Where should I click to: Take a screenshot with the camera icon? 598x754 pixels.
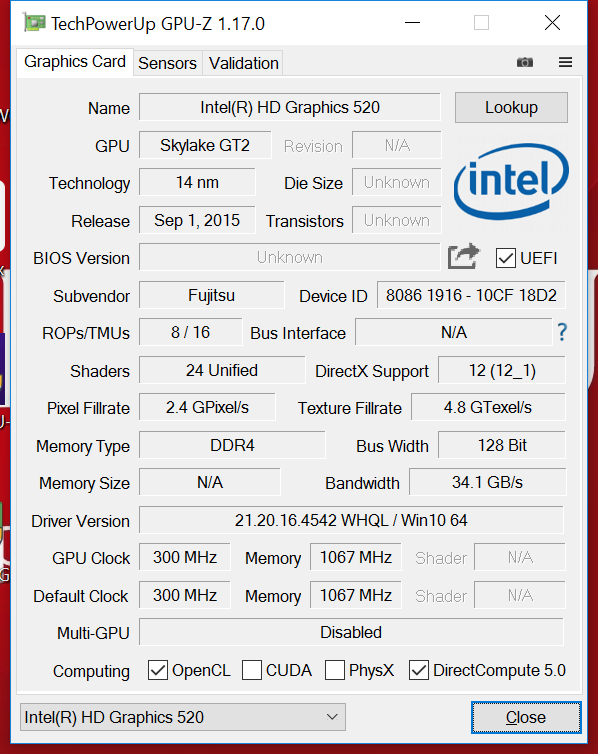coord(524,62)
